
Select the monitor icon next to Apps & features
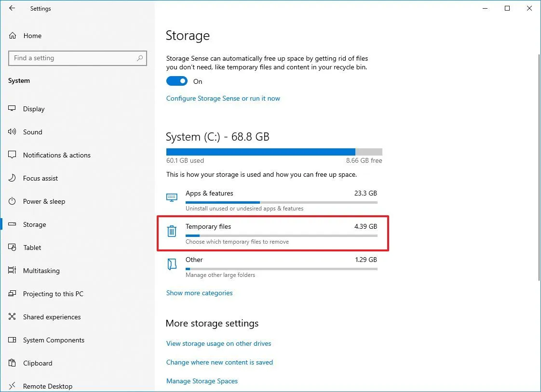172,197
